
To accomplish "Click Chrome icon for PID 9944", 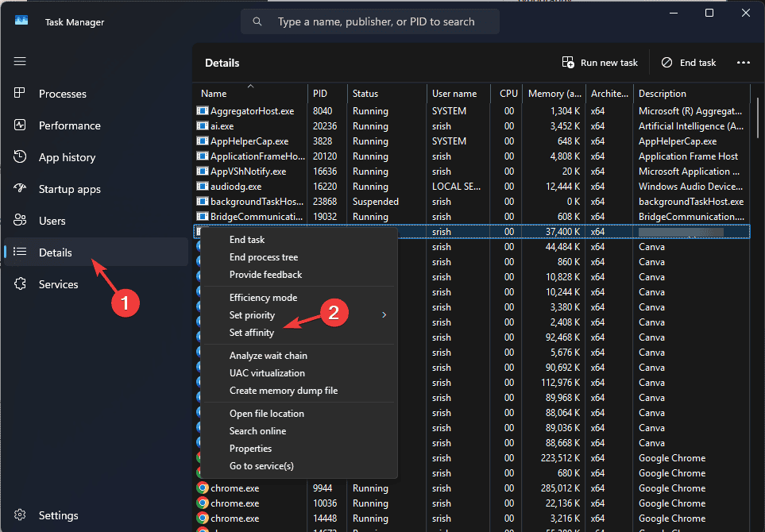I will tap(203, 488).
